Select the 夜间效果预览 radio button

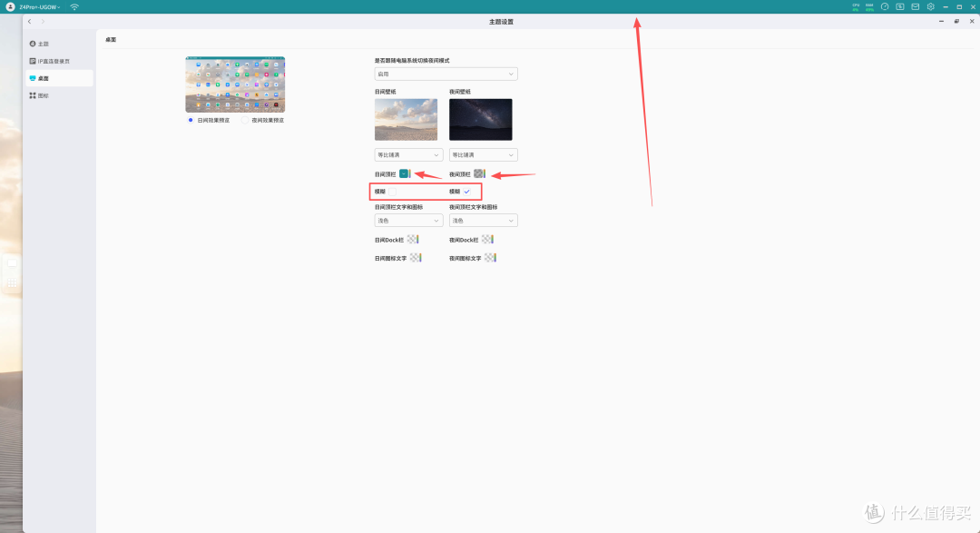pos(245,120)
